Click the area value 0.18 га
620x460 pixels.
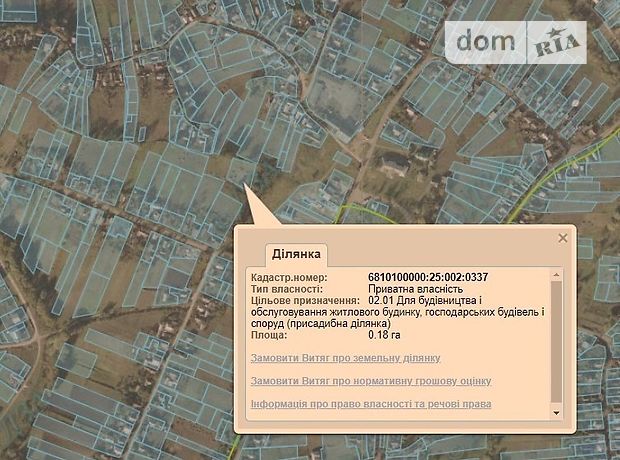(384, 335)
